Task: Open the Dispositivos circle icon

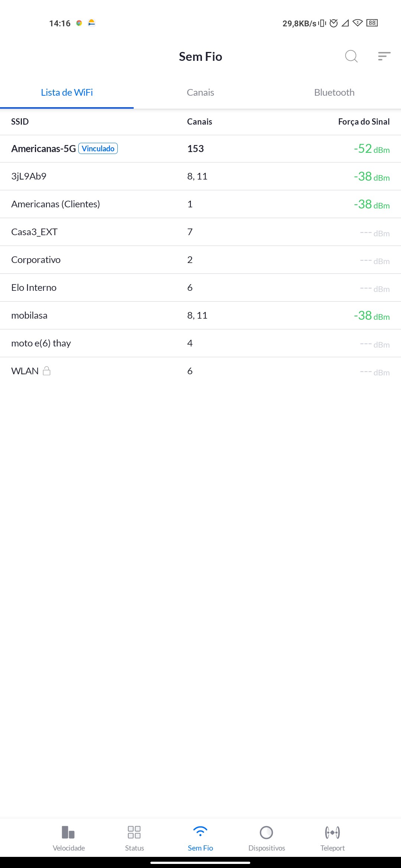Action: 267,833
